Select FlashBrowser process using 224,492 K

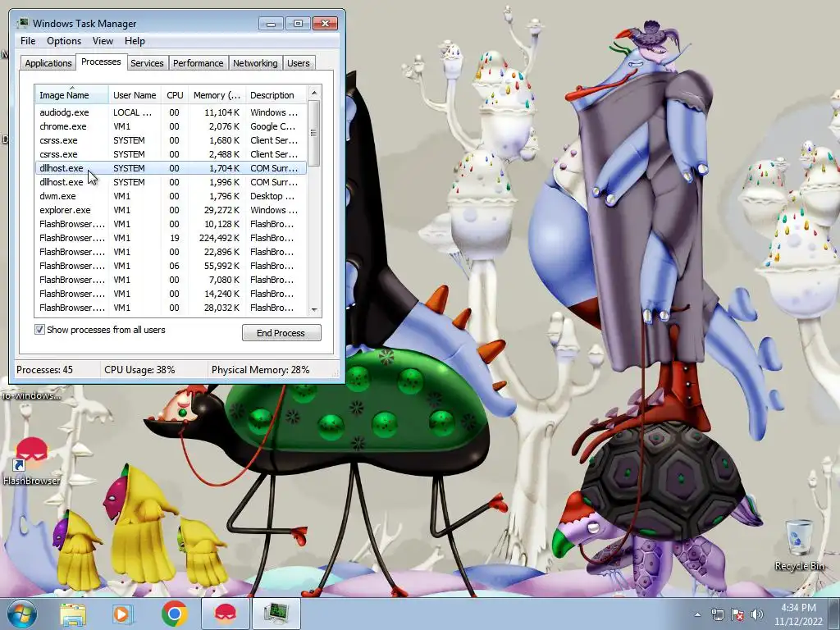[171, 238]
